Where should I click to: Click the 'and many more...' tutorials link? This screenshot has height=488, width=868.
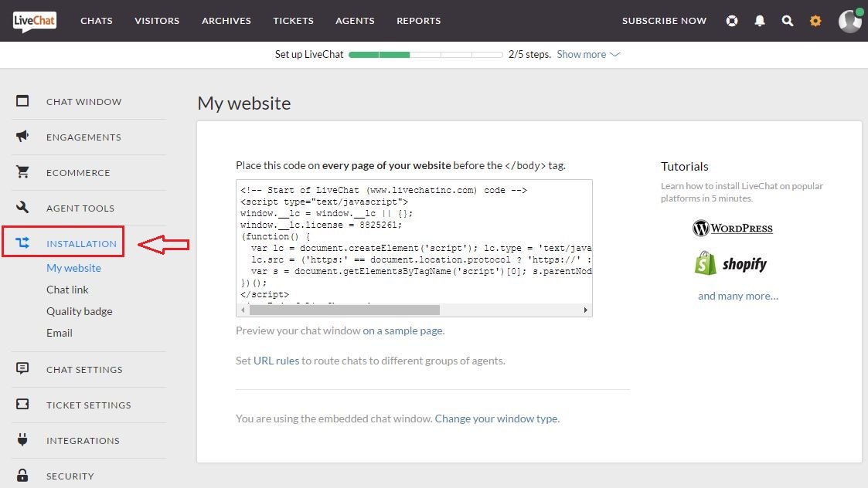738,296
